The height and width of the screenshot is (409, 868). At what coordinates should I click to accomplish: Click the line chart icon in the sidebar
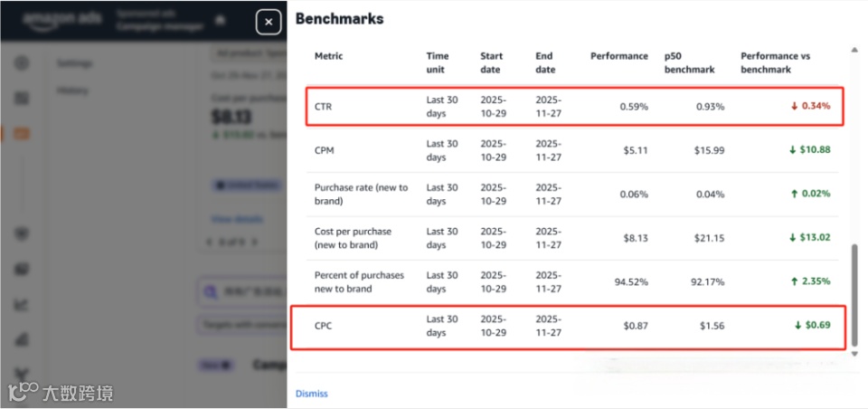click(23, 305)
